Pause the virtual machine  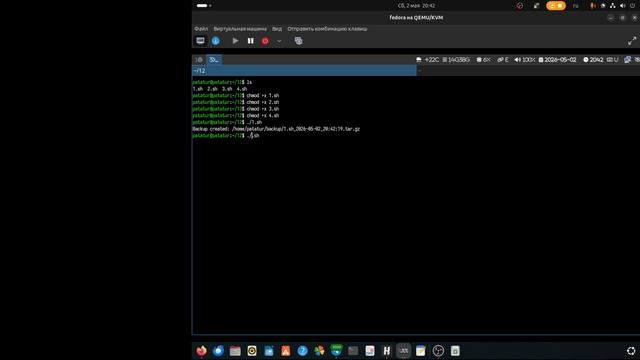251,41
